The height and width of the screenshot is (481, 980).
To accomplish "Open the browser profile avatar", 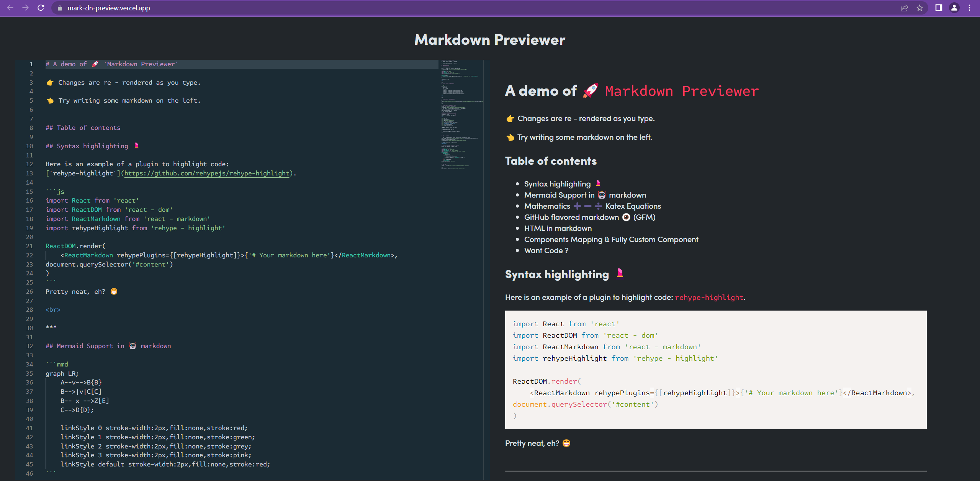I will point(954,8).
